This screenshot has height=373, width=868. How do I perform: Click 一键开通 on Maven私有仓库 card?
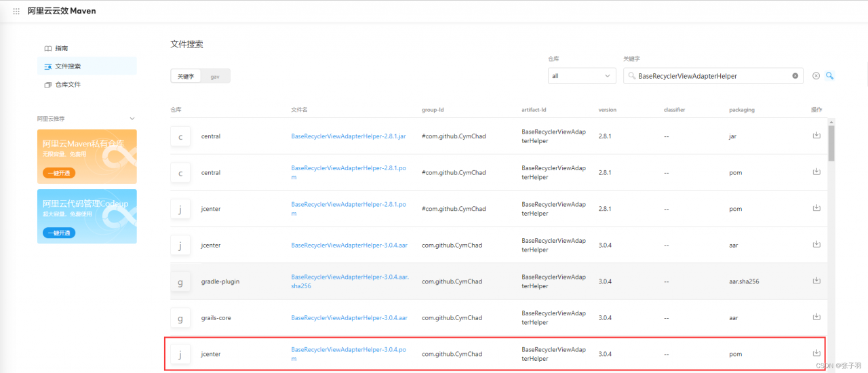click(59, 173)
